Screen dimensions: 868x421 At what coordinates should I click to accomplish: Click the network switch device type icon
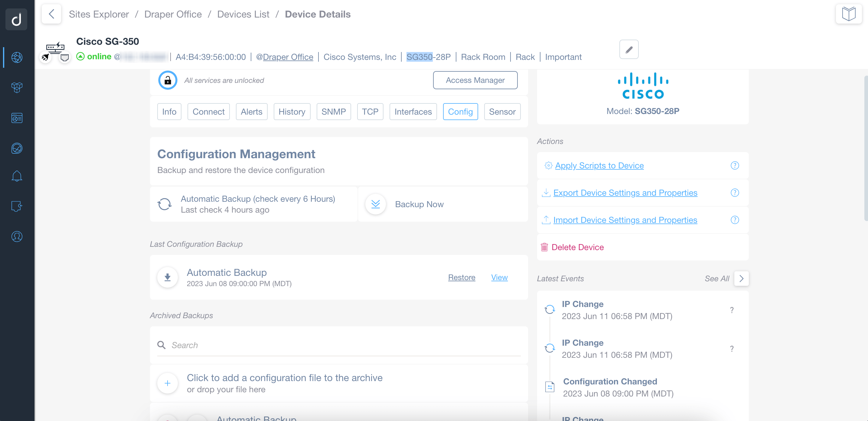point(55,48)
